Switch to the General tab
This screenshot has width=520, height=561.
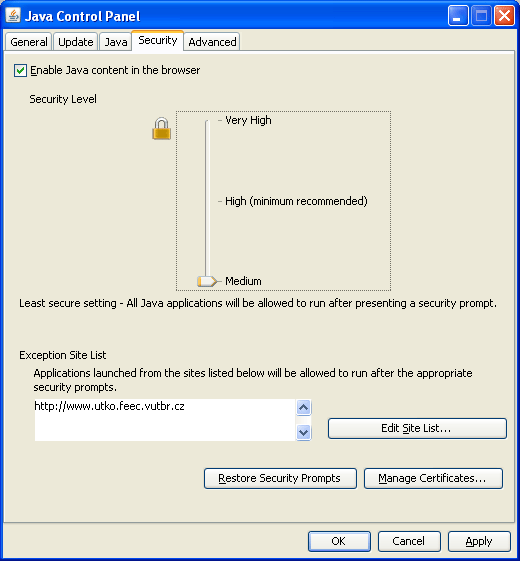(x=29, y=42)
